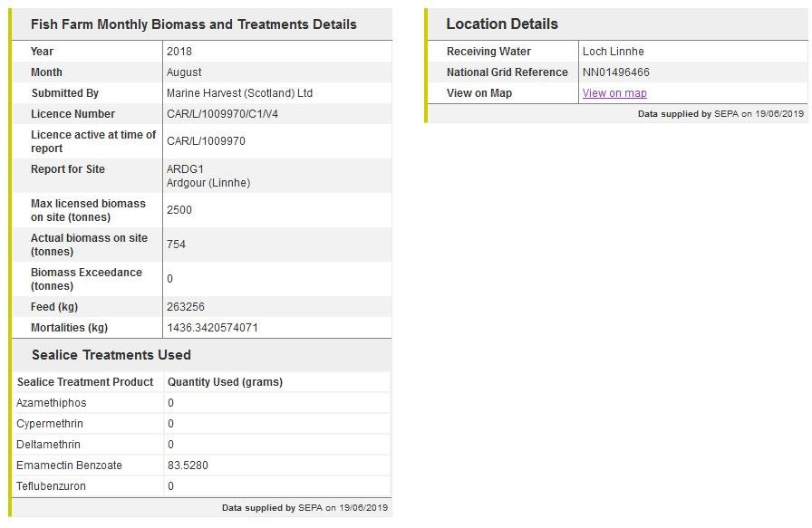Click the Marine Harvest (Scotland) Ltd value

coord(239,93)
